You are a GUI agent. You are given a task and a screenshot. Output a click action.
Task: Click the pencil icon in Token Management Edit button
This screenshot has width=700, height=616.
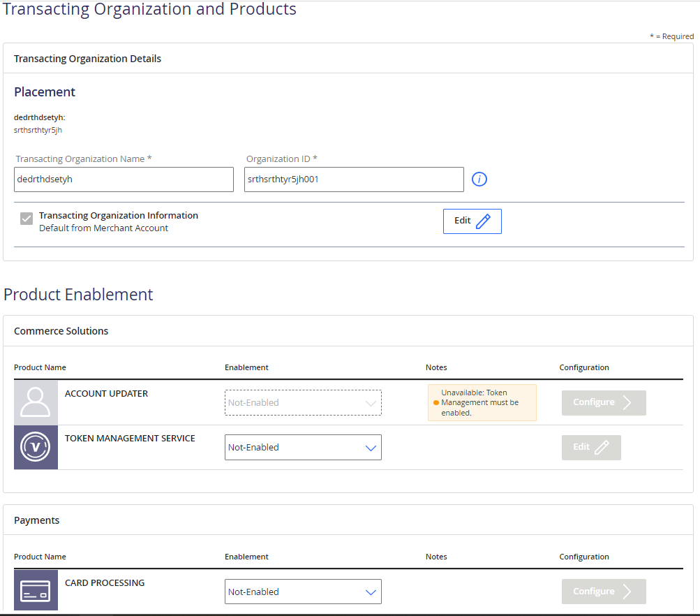point(602,447)
